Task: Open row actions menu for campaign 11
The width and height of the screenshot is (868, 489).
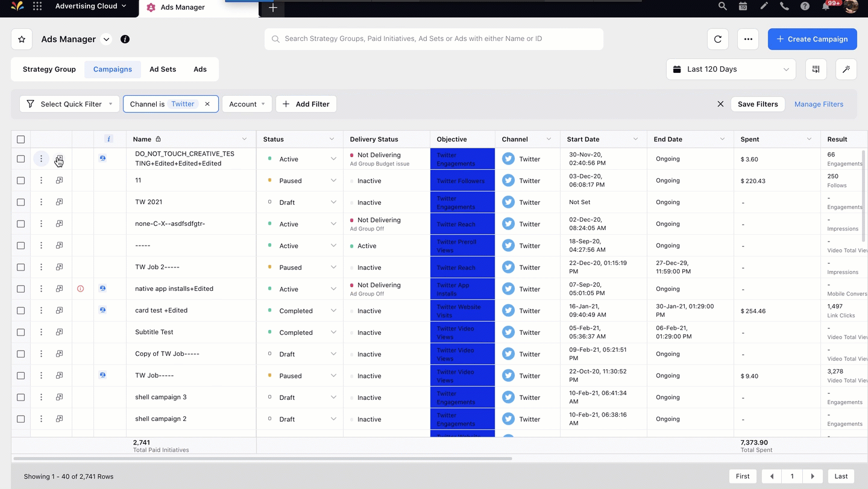Action: 41,181
